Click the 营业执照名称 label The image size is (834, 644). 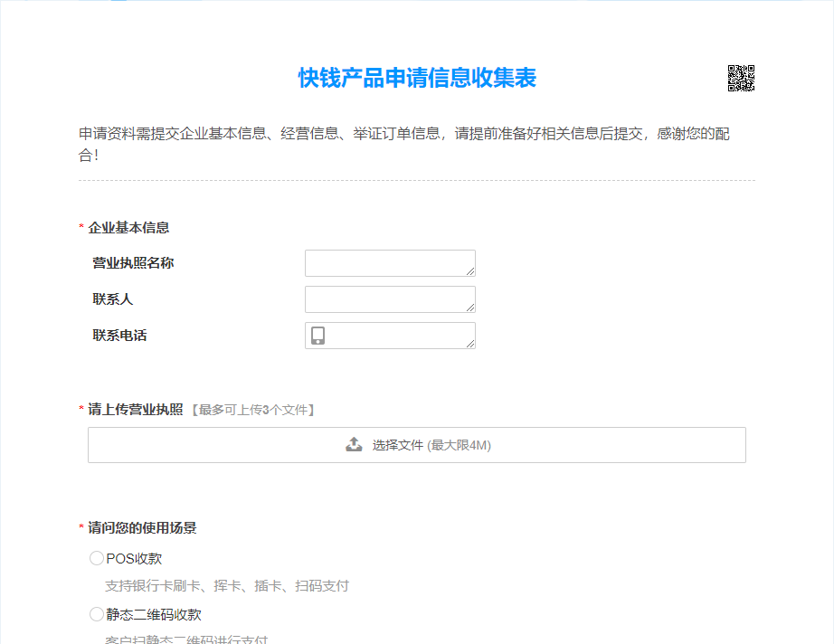click(133, 263)
